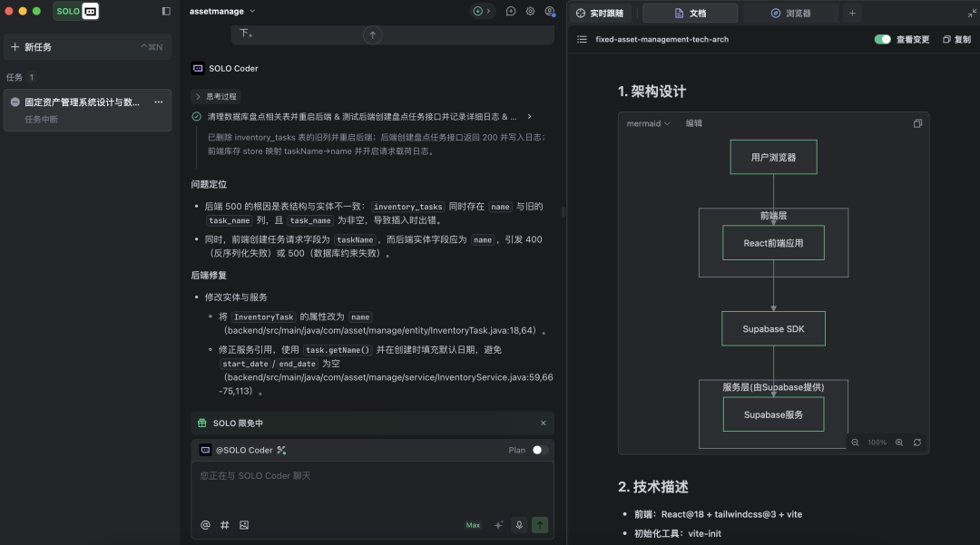This screenshot has width=980, height=545.
Task: Zoom in the mermaid diagram
Action: coord(899,443)
